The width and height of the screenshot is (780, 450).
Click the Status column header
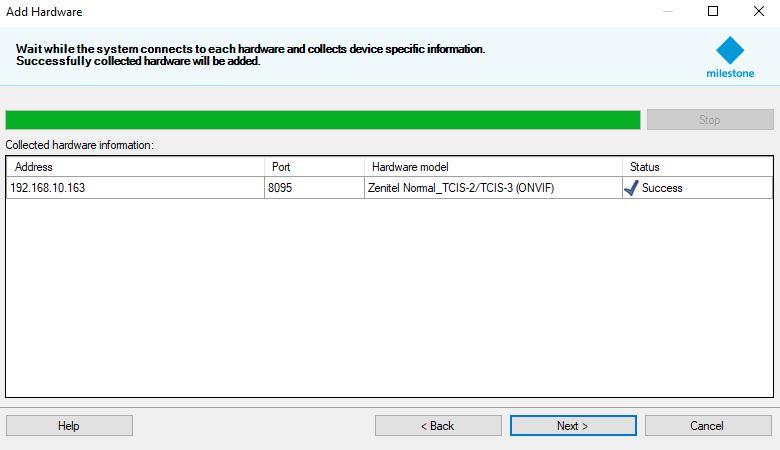click(696, 167)
